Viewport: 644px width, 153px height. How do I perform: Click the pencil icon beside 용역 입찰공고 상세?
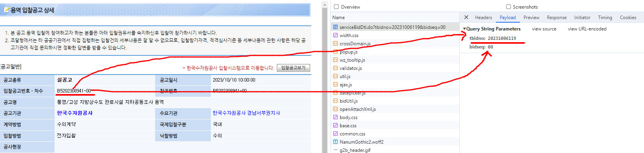(6, 10)
